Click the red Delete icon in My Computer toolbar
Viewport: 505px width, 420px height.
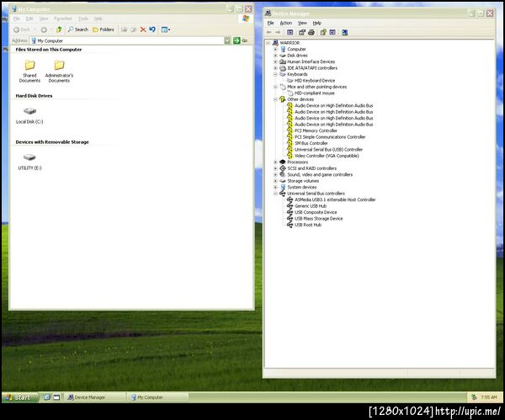tap(143, 29)
